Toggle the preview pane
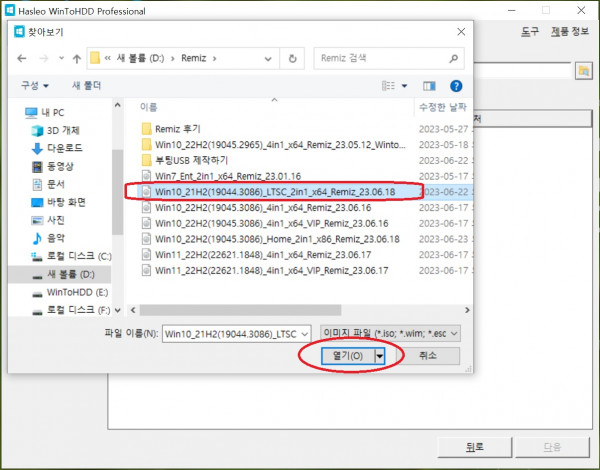 429,86
